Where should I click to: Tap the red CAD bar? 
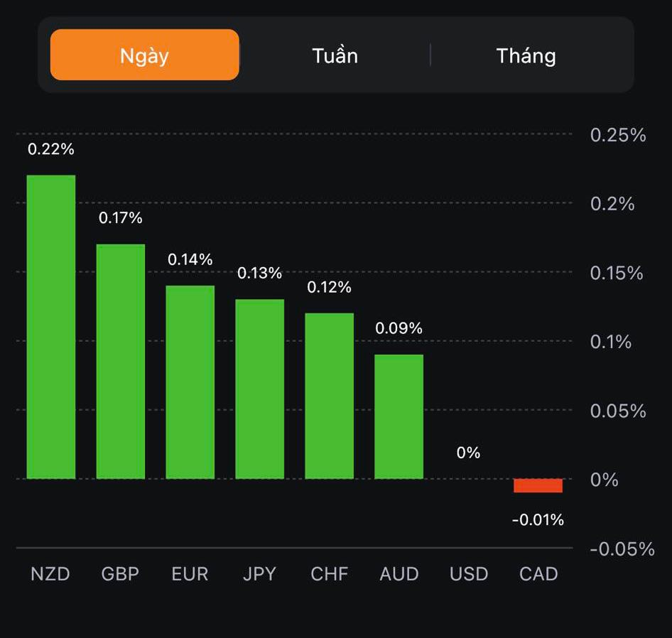click(538, 486)
